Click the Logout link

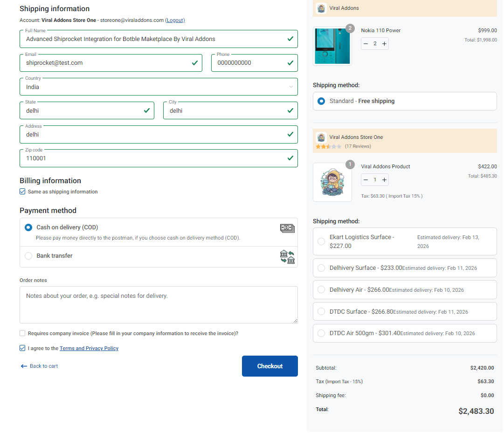pyautogui.click(x=175, y=20)
